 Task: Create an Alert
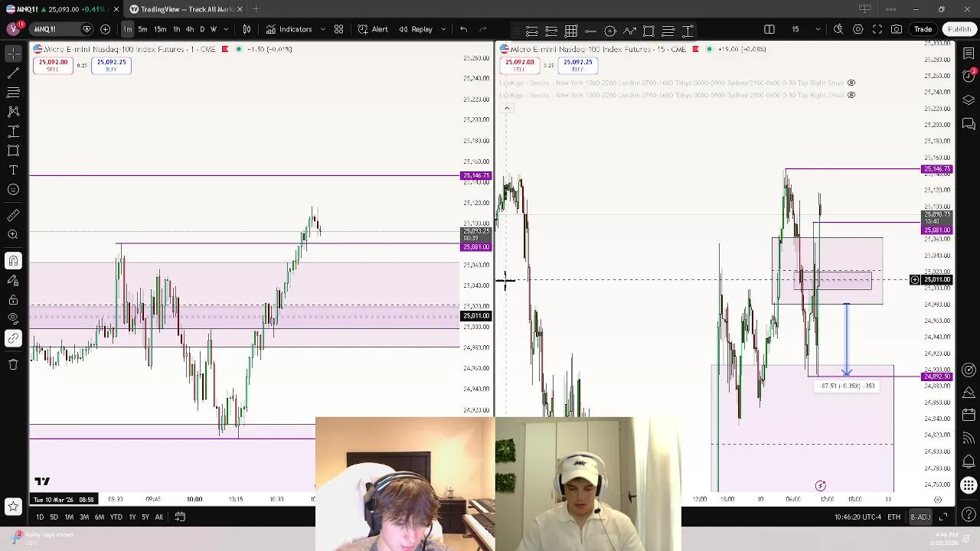373,29
